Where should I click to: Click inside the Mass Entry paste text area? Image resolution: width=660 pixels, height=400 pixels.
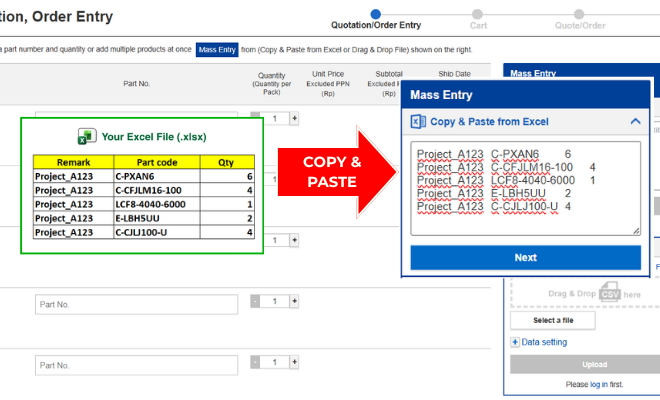pos(525,188)
